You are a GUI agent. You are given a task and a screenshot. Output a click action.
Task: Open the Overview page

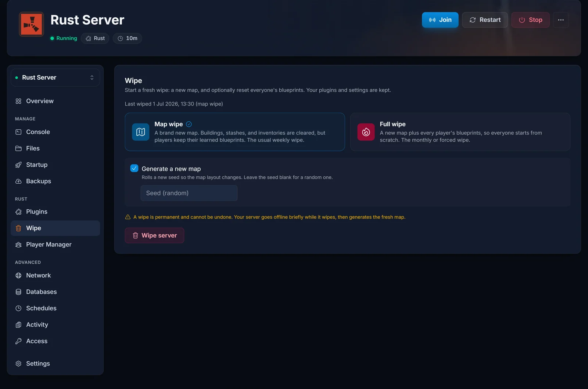click(55, 101)
